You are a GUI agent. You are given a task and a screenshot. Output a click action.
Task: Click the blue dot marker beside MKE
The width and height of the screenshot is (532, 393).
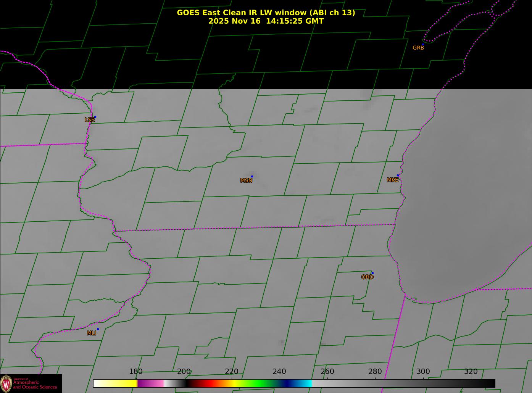[398, 176]
